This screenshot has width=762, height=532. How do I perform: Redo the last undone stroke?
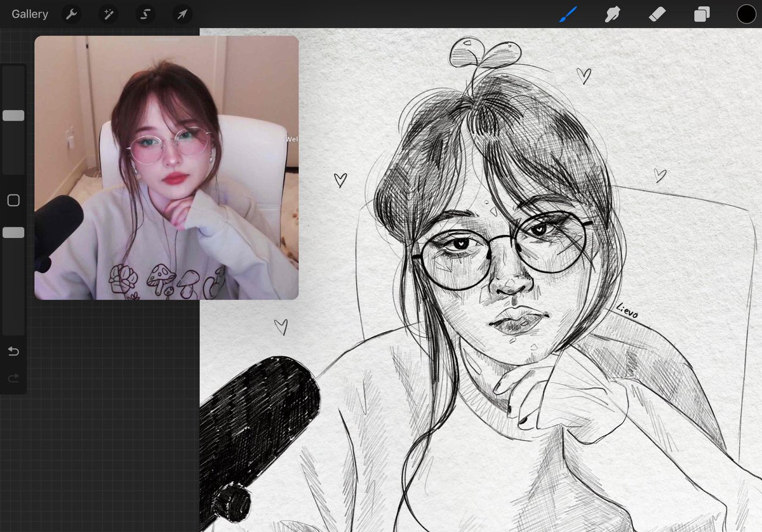(13, 378)
